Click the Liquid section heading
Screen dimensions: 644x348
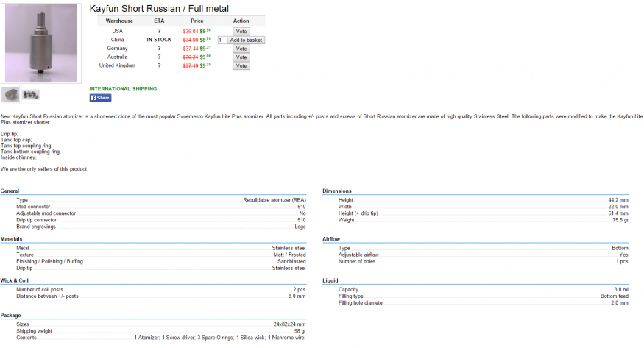(x=330, y=280)
